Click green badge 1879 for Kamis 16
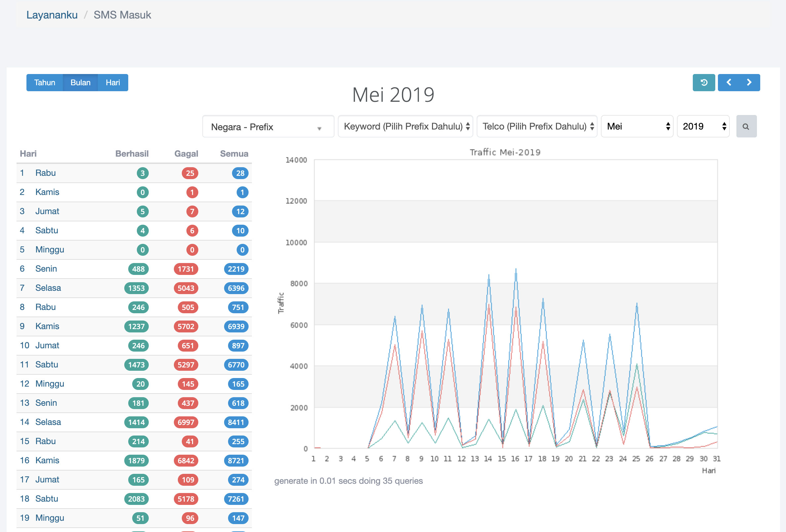 tap(136, 461)
